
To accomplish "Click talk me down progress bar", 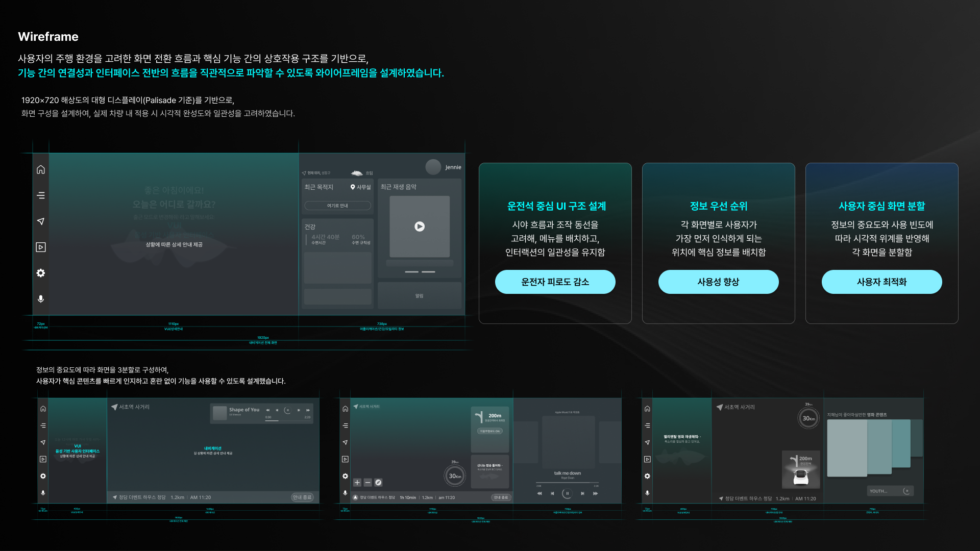I will (x=567, y=483).
